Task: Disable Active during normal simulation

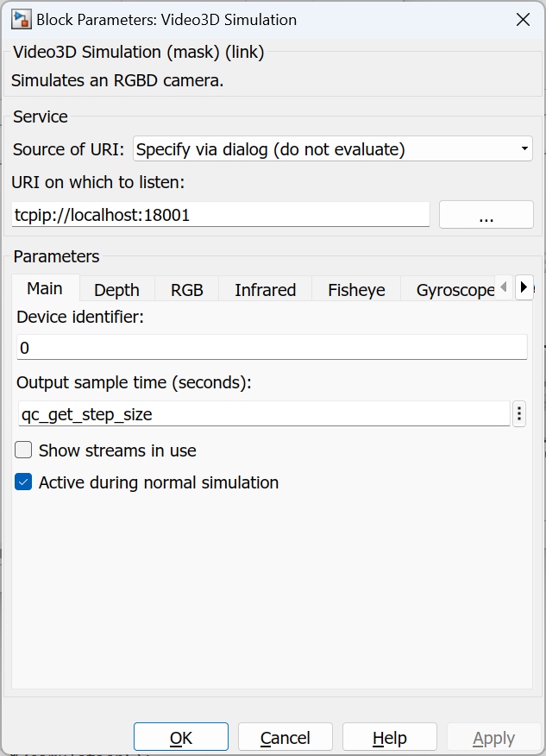Action: pos(23,482)
